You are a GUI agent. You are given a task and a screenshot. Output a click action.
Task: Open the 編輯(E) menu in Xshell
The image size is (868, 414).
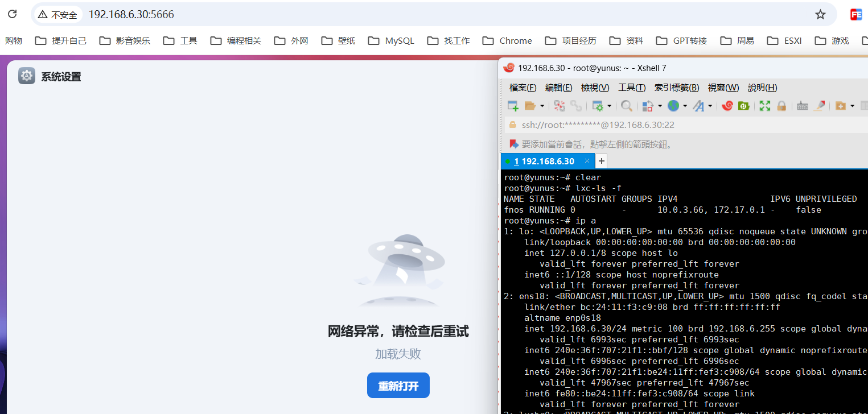point(559,88)
